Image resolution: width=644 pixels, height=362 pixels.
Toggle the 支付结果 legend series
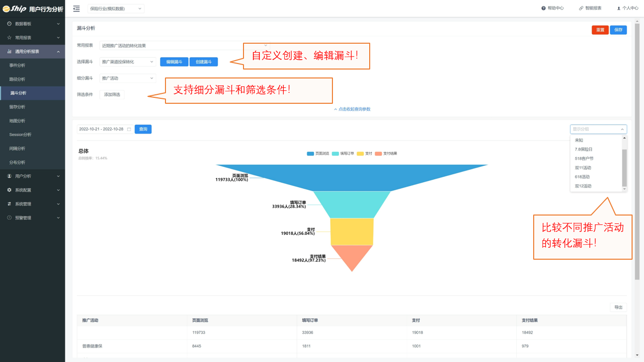click(378, 154)
